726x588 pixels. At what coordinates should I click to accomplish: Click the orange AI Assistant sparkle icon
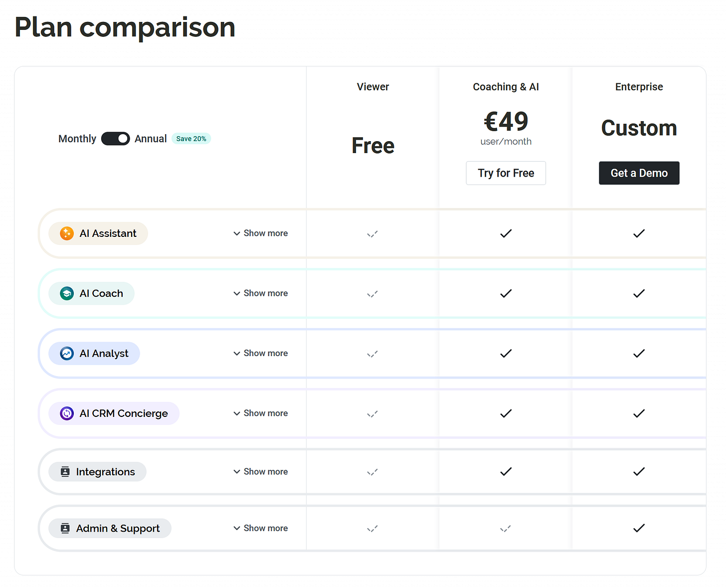tap(67, 233)
